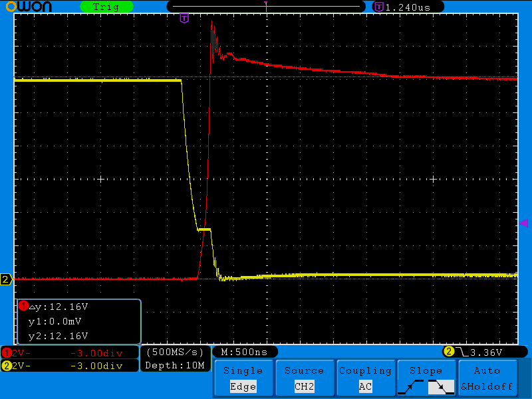The height and width of the screenshot is (399, 532).
Task: Click the purple T trigger position marker
Action: click(184, 19)
